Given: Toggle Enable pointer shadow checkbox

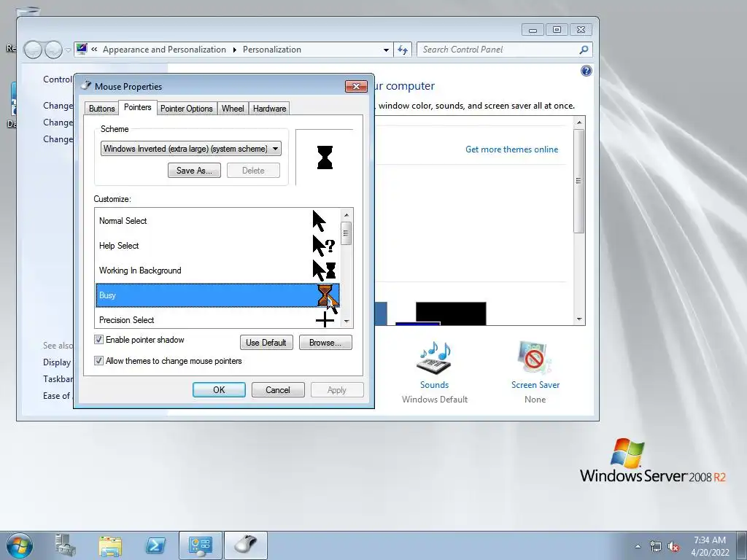Looking at the screenshot, I should tap(98, 340).
